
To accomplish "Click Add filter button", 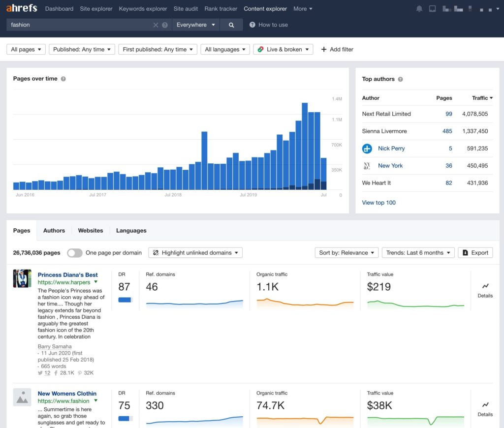I will pyautogui.click(x=337, y=49).
